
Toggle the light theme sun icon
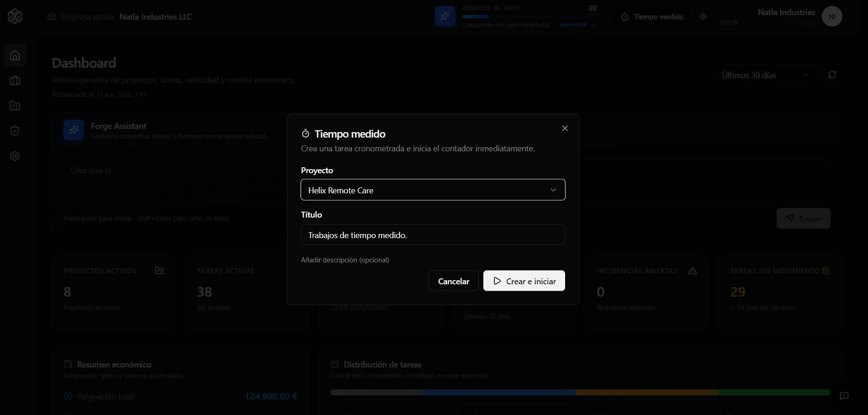pos(703,16)
